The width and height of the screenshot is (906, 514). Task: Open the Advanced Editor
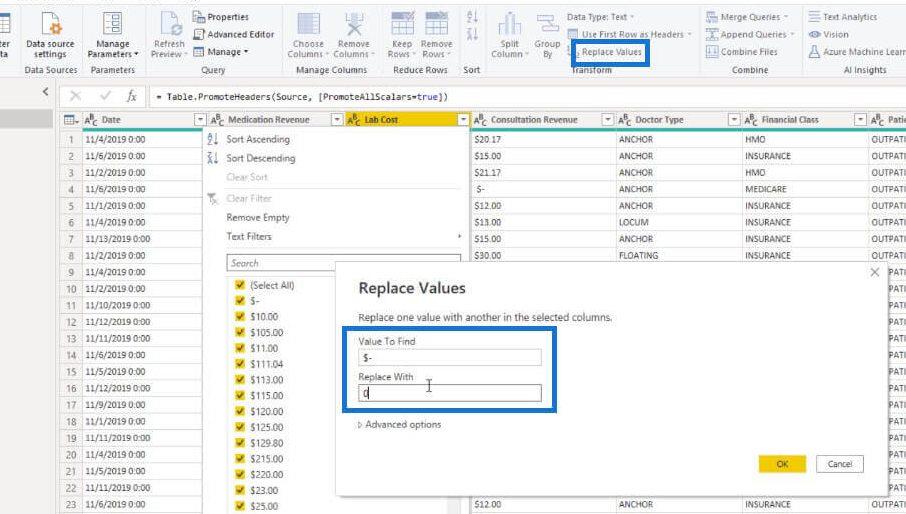point(234,35)
